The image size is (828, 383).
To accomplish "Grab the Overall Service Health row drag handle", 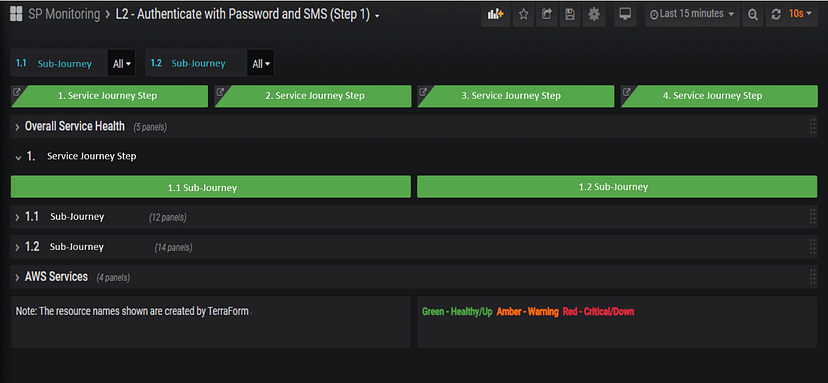I will [813, 126].
